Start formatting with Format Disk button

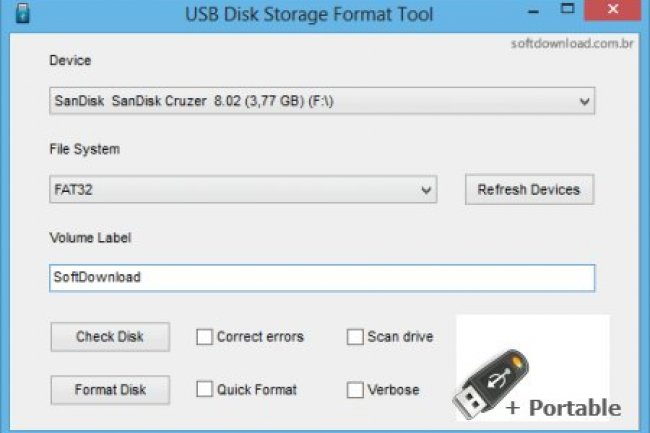110,389
